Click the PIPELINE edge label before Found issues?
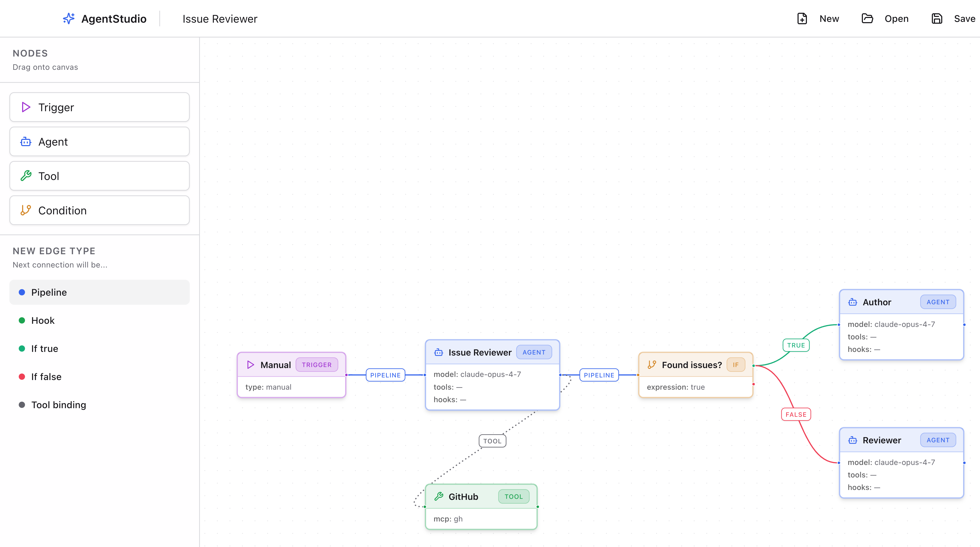980x547 pixels. (x=599, y=375)
